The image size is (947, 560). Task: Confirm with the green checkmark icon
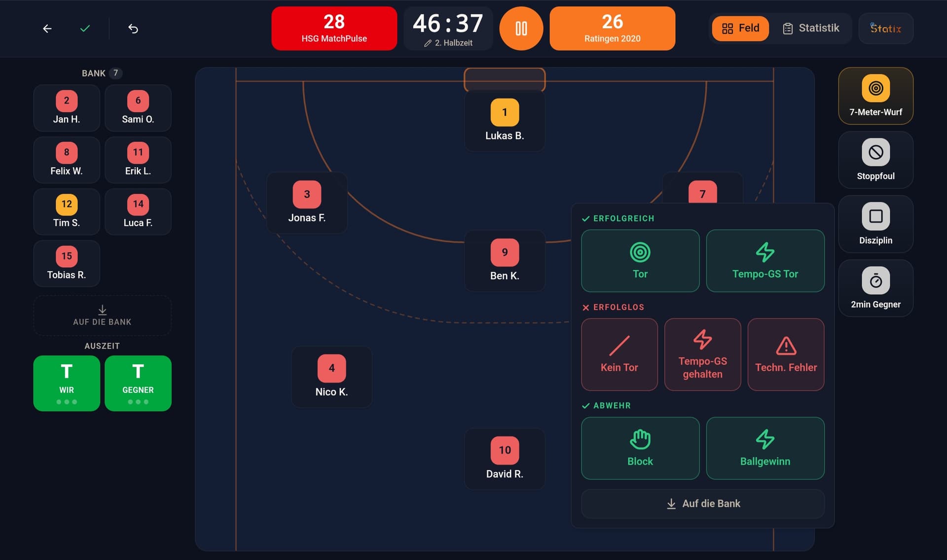tap(85, 29)
